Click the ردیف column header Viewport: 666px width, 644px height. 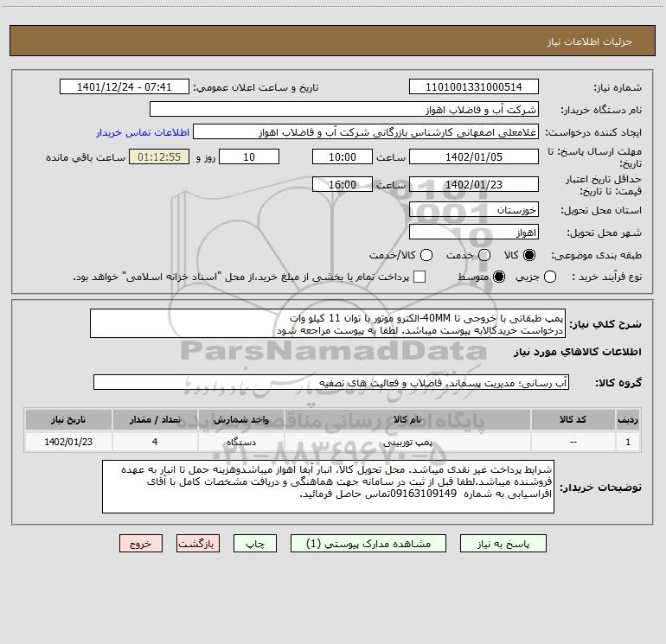628,419
